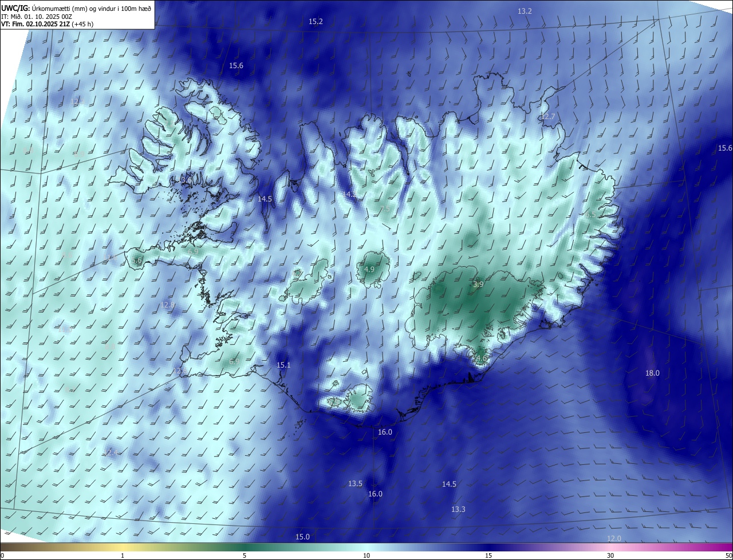Click the 12.8 value label on the map
The height and width of the screenshot is (560, 733).
(x=167, y=305)
